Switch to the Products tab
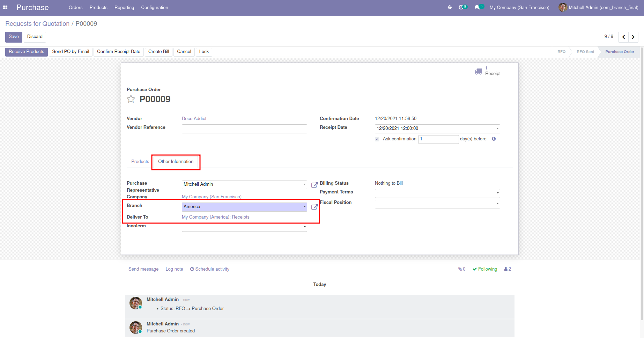This screenshot has width=644, height=338. [140, 162]
